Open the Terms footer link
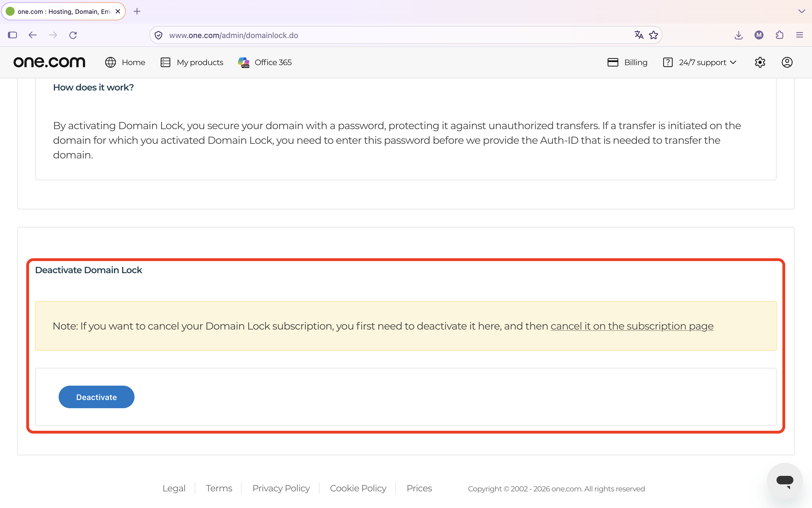Screen dimensions: 812x508 point(219,488)
